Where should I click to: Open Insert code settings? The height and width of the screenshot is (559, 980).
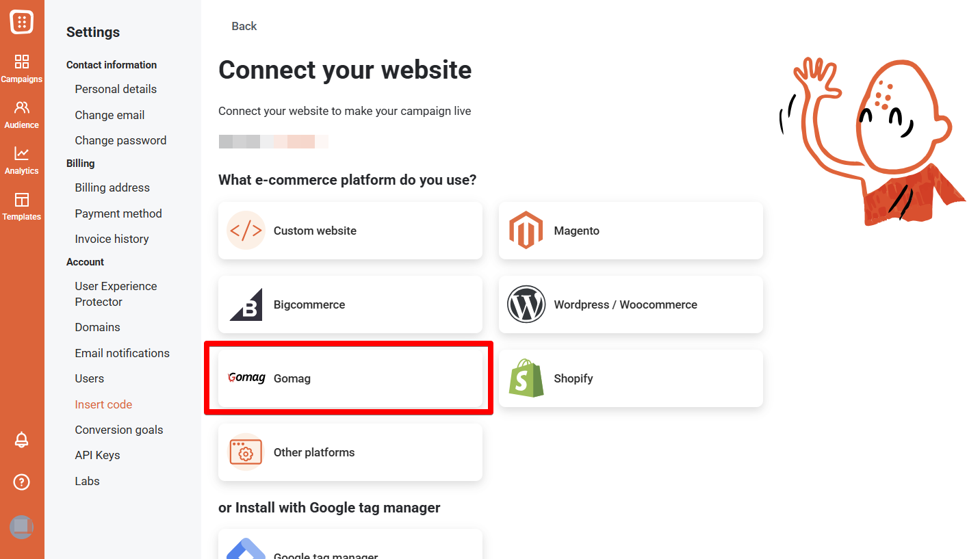click(x=103, y=404)
